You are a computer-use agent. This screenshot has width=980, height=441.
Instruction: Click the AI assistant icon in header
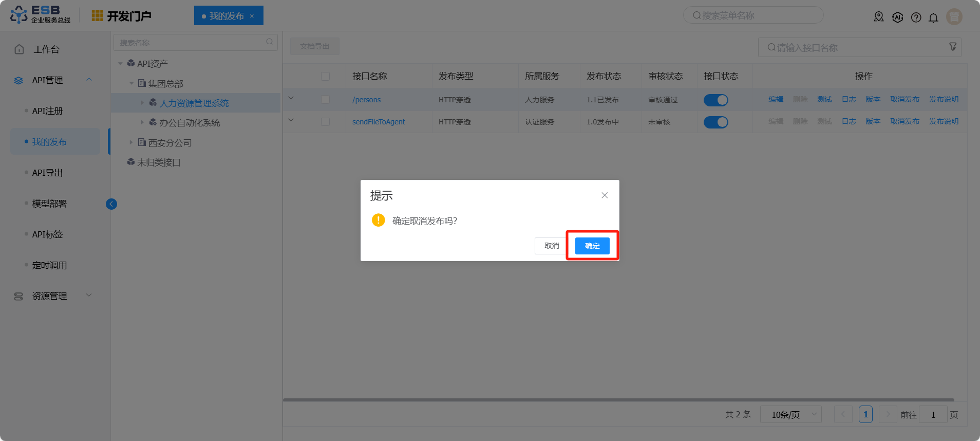[897, 17]
